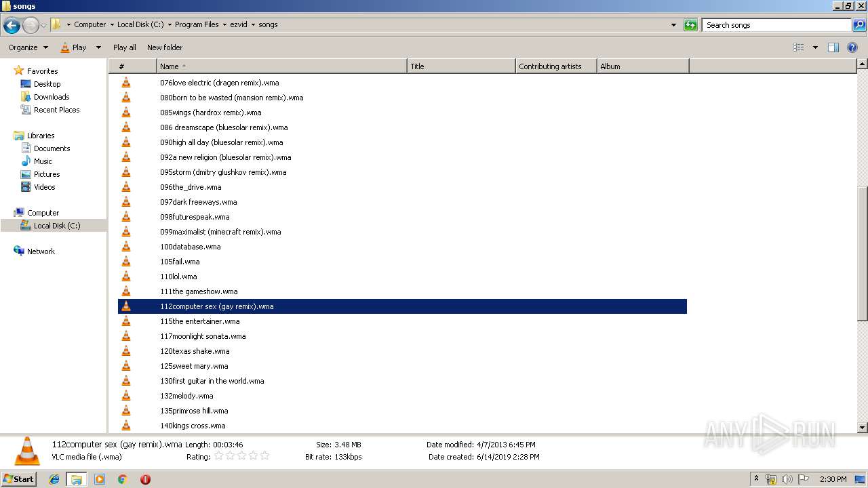The width and height of the screenshot is (868, 488).
Task: Click the scrollbar down arrow
Action: pos(862,428)
